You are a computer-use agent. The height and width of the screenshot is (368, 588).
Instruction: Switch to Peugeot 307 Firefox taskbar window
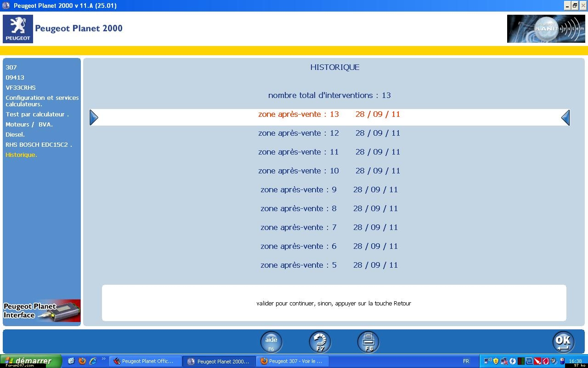293,361
